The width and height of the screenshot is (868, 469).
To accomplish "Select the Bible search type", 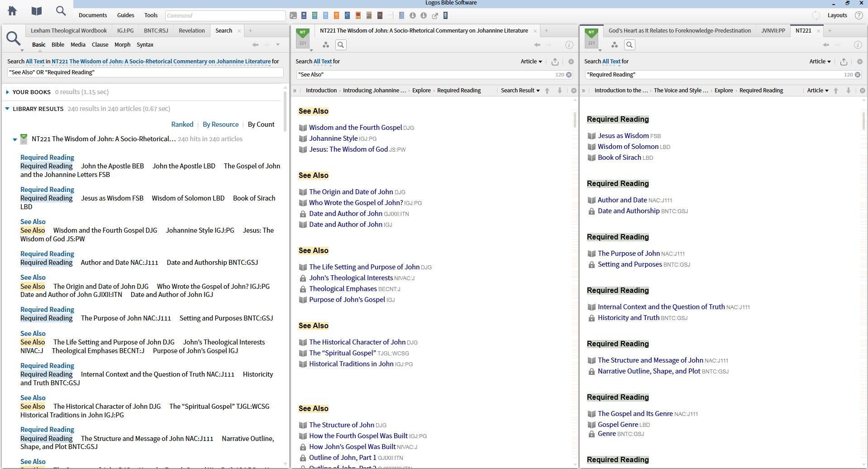I will click(58, 45).
